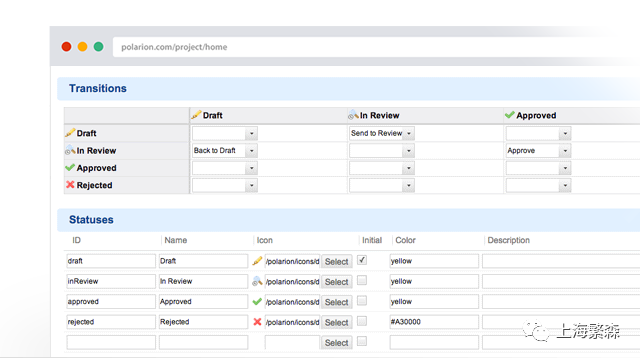640x360 pixels.
Task: Click the Description column header
Action: click(509, 240)
